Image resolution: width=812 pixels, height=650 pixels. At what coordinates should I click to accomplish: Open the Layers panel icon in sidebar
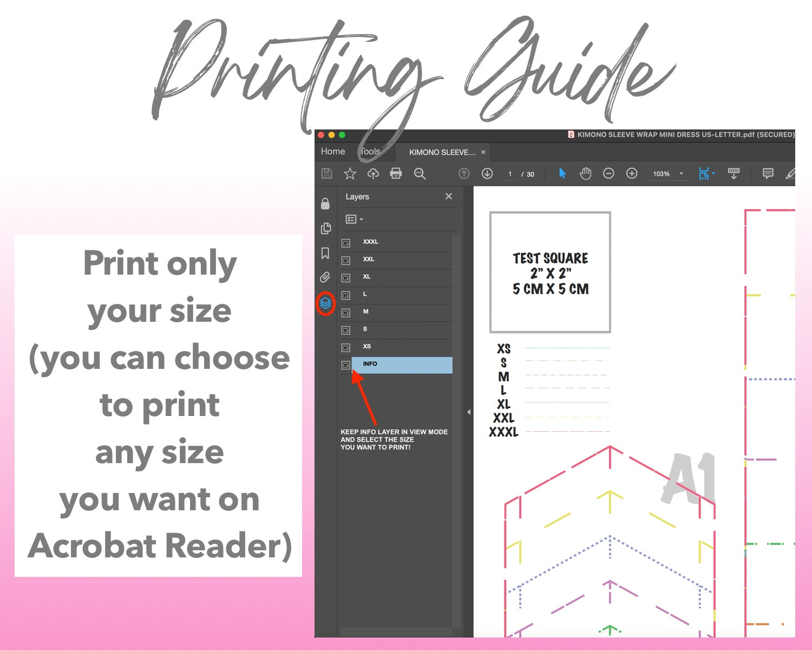325,303
